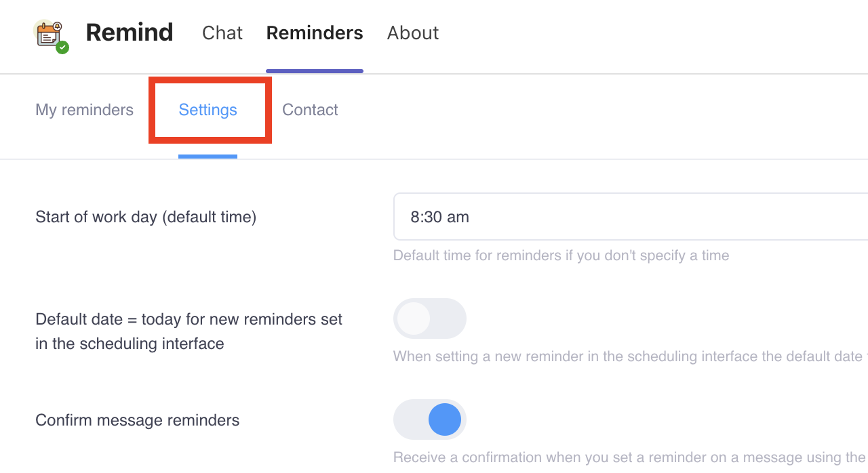Open the Contact section
The height and width of the screenshot is (473, 868).
click(310, 110)
